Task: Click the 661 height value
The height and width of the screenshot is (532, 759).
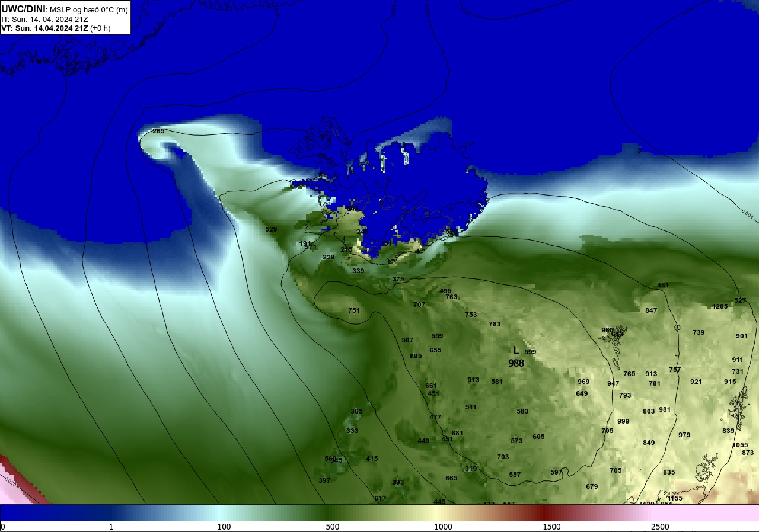Action: tap(431, 386)
